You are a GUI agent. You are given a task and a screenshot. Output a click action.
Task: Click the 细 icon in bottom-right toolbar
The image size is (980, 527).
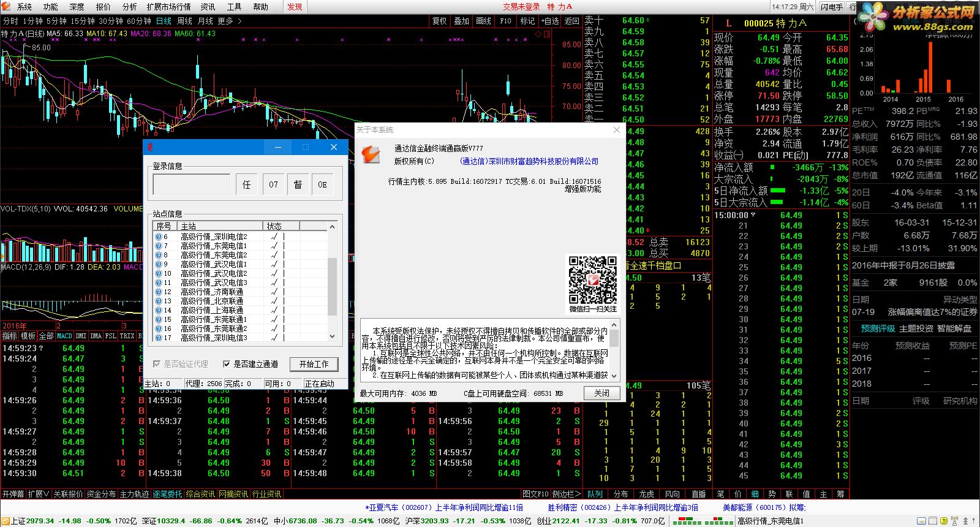click(755, 494)
